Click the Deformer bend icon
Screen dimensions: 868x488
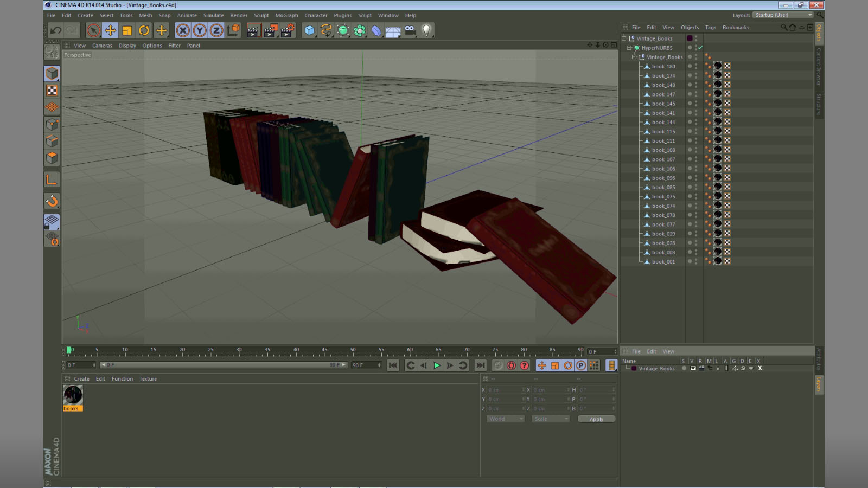pos(376,30)
